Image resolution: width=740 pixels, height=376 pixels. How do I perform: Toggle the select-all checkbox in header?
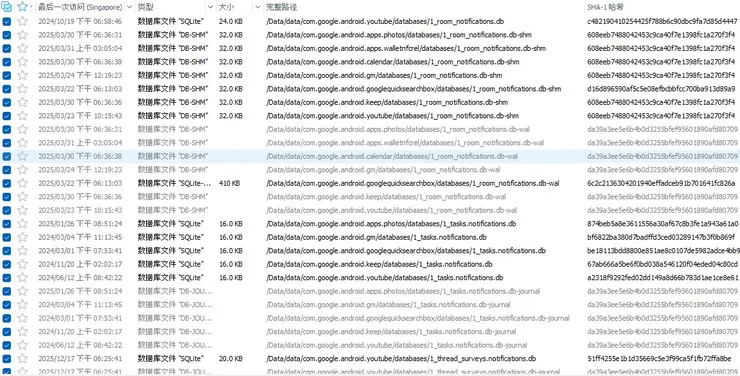tap(7, 7)
